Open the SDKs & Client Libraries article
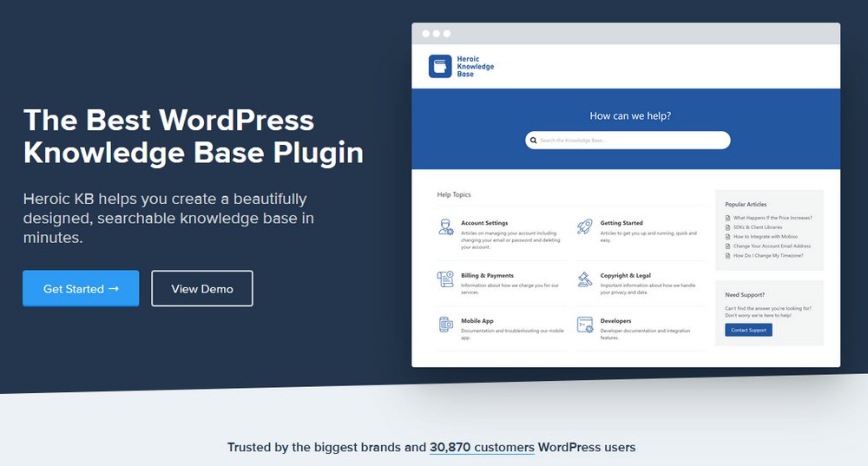Viewport: 868px width, 466px height. pos(758,227)
